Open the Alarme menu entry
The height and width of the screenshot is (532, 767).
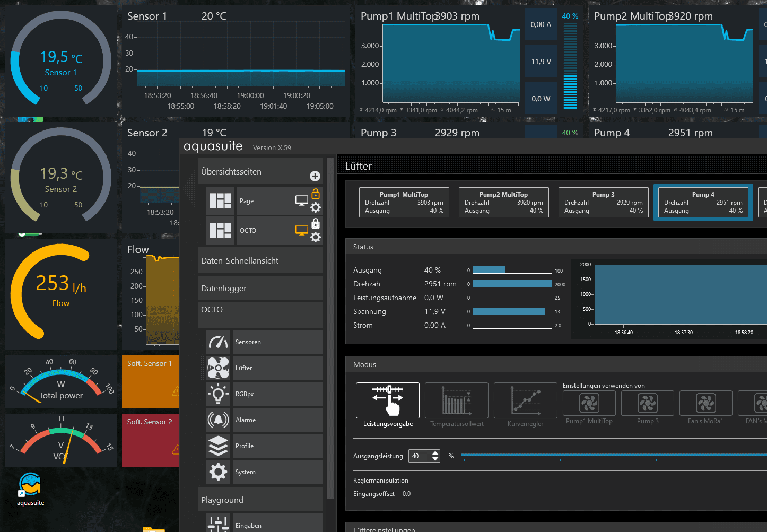(277, 420)
